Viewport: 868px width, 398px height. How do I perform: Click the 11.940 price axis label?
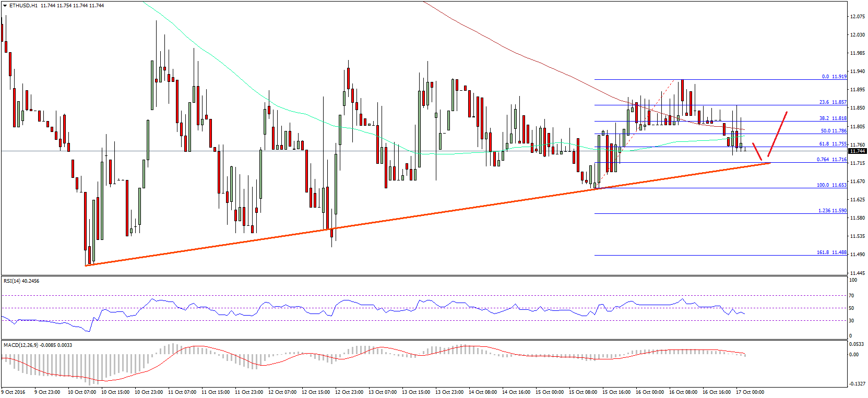pyautogui.click(x=858, y=71)
